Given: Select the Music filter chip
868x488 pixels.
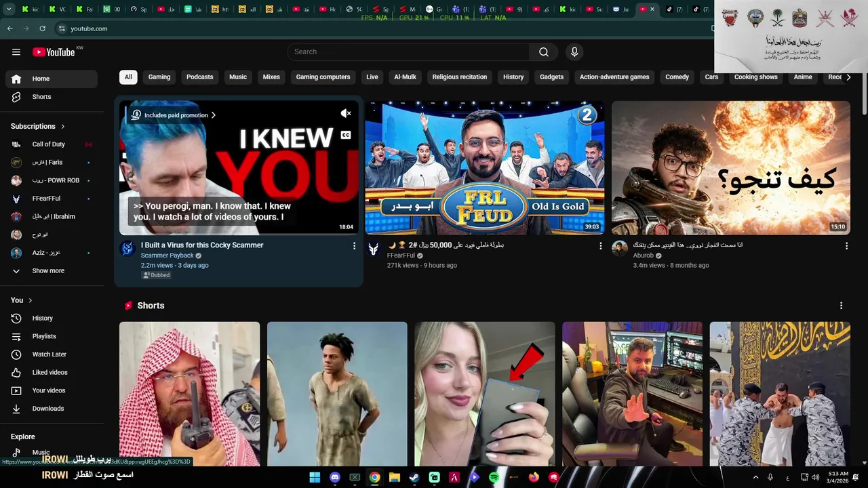Looking at the screenshot, I should click(x=238, y=77).
